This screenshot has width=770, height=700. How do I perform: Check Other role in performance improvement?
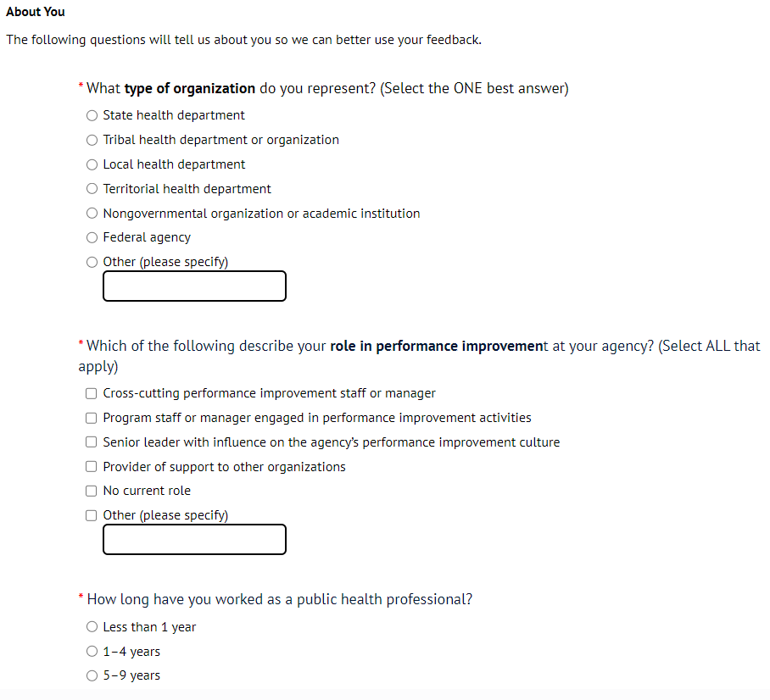tap(92, 515)
